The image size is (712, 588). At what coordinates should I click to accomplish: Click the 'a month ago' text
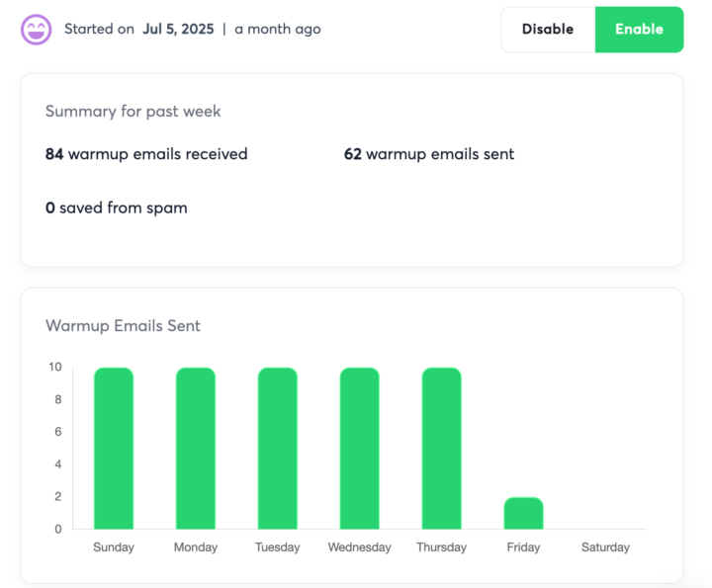(278, 29)
